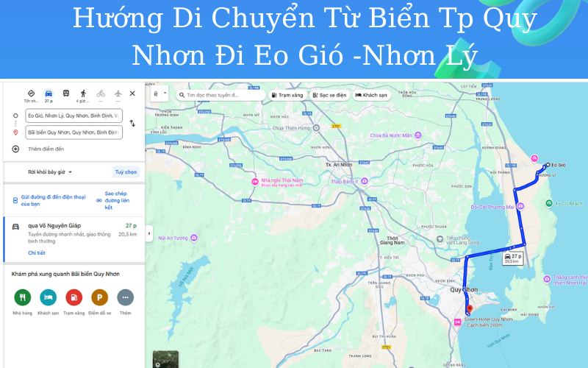
Task: Open Núi An Tượng marker
Action: pos(194,238)
